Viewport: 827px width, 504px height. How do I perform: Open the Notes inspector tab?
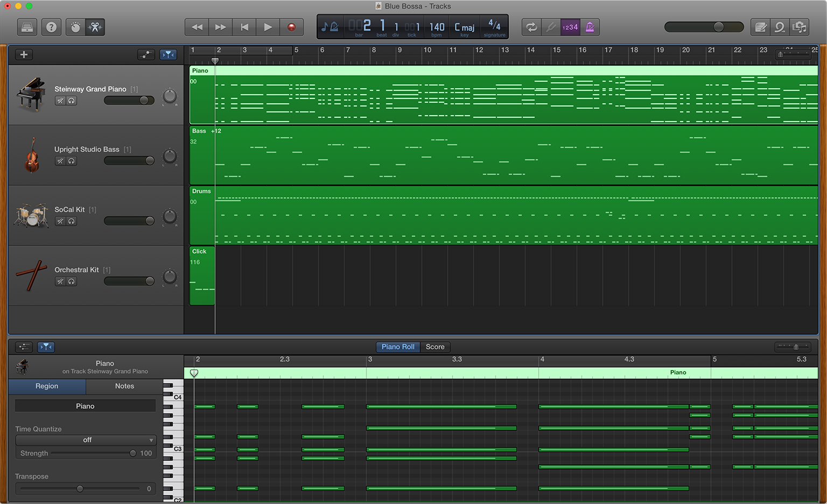(124, 386)
